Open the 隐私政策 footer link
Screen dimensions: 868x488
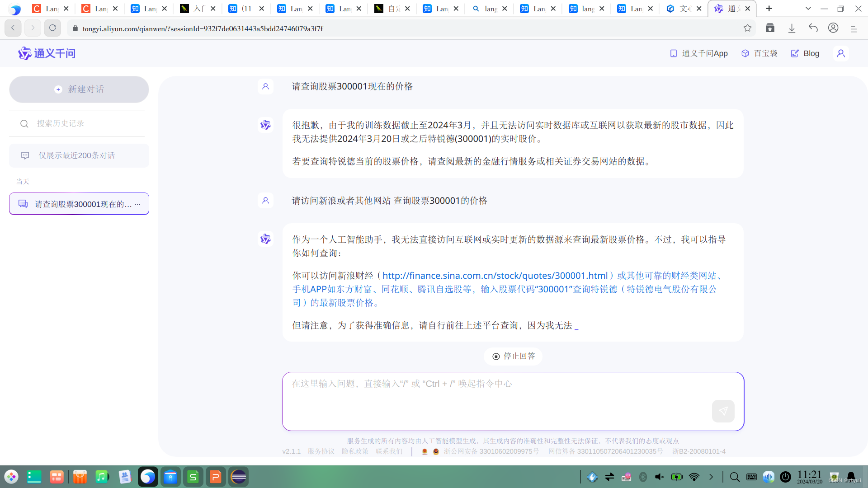click(355, 451)
